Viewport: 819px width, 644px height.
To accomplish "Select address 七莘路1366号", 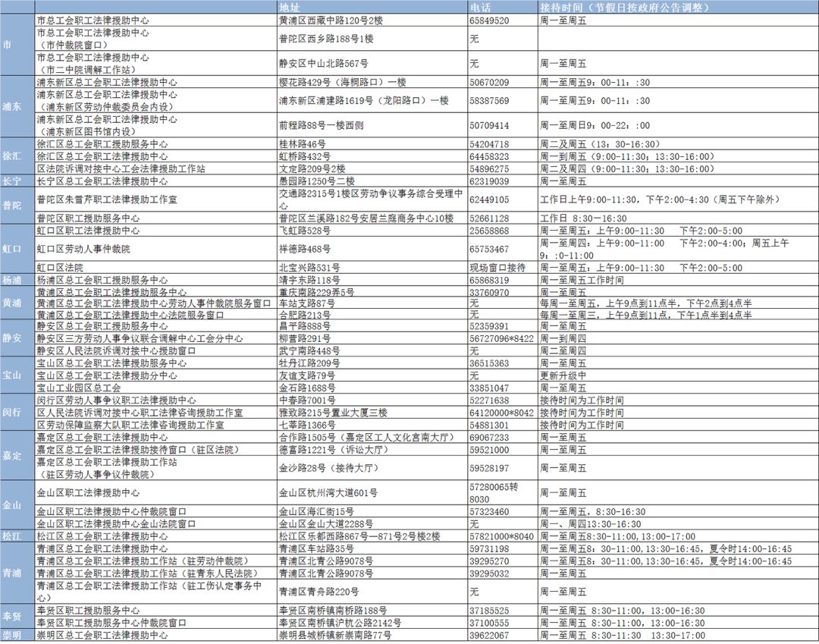I will click(x=307, y=425).
